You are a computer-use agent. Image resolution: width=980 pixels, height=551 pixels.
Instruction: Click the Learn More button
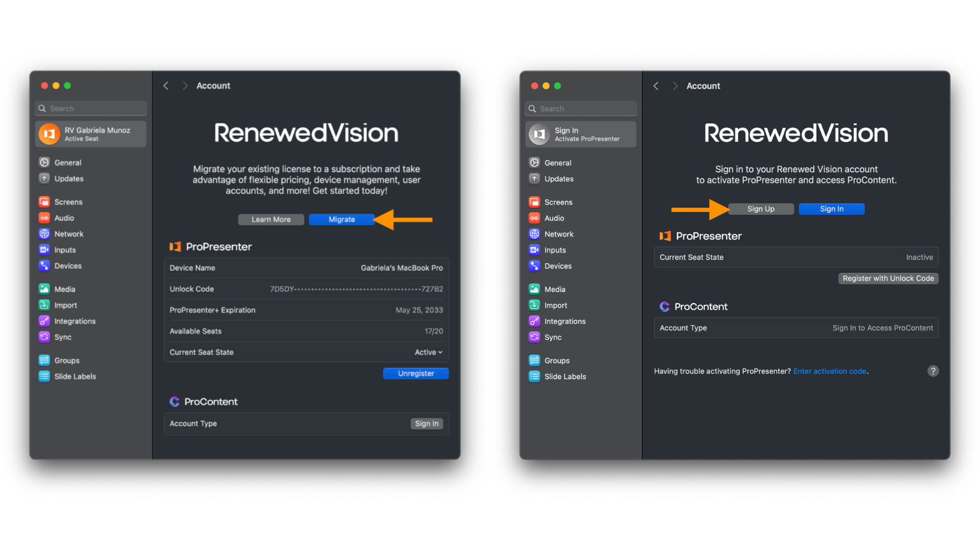271,219
